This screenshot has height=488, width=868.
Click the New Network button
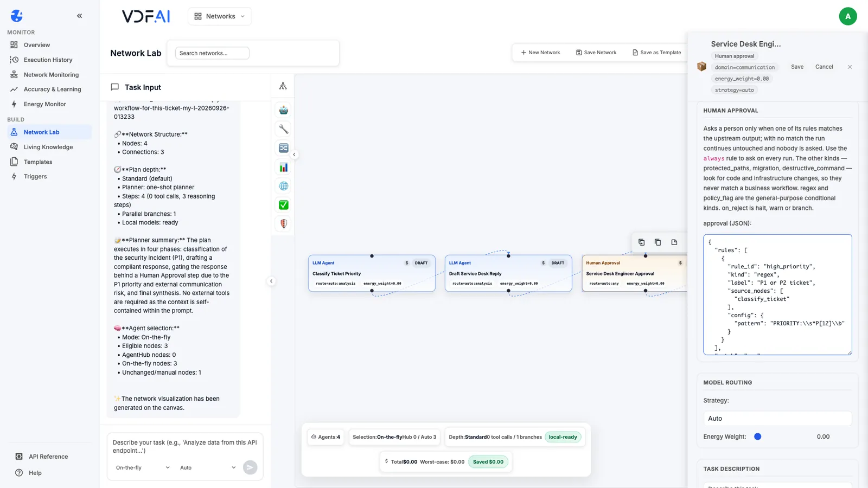click(x=540, y=53)
